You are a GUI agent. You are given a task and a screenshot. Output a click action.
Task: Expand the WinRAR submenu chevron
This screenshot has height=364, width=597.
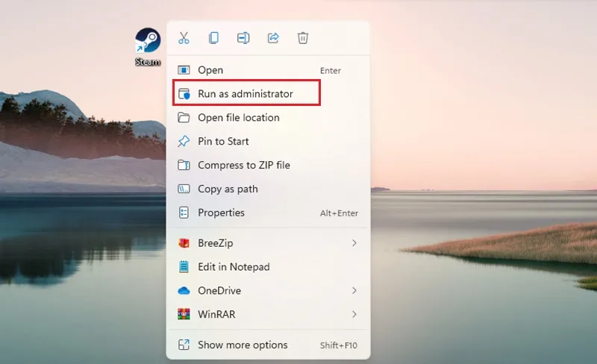354,314
